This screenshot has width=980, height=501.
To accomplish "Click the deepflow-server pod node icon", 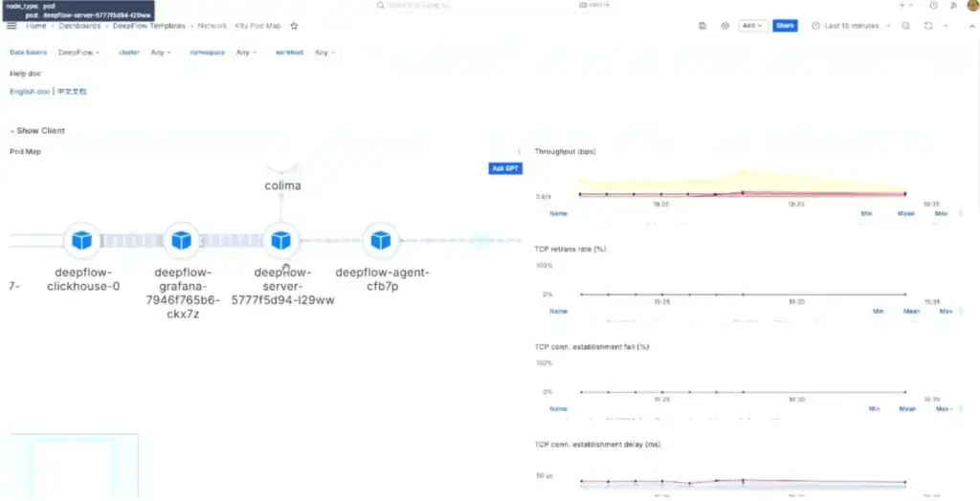I will tap(280, 240).
